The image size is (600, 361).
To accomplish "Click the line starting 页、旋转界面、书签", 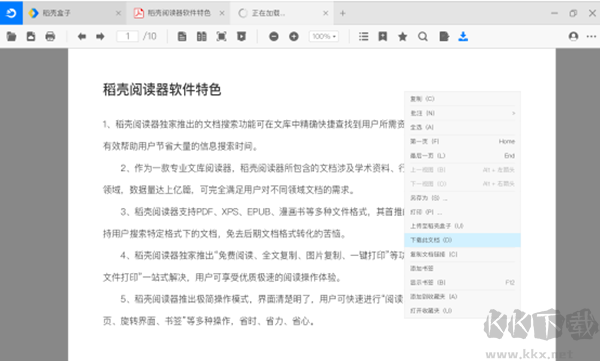I will [x=209, y=321].
